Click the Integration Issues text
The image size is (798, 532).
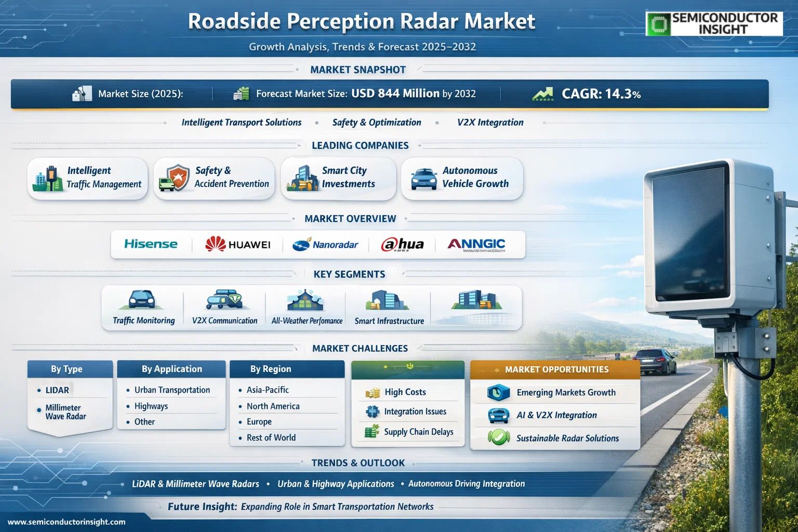[415, 411]
